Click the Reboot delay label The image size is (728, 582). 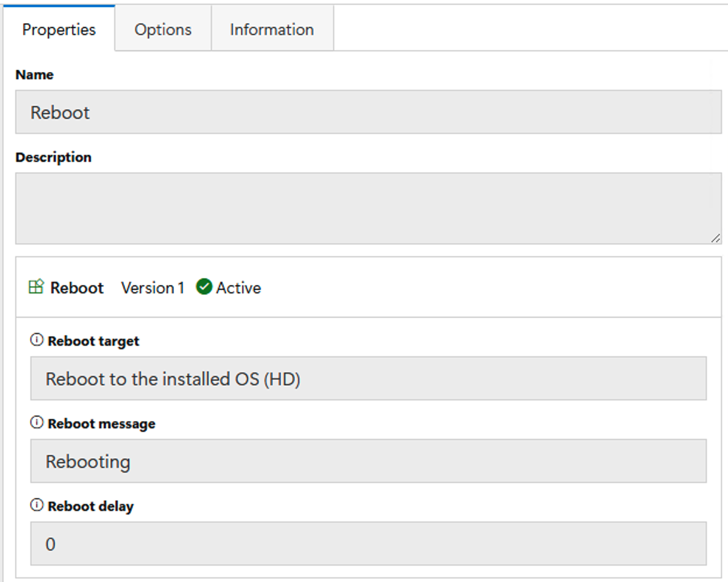[90, 506]
